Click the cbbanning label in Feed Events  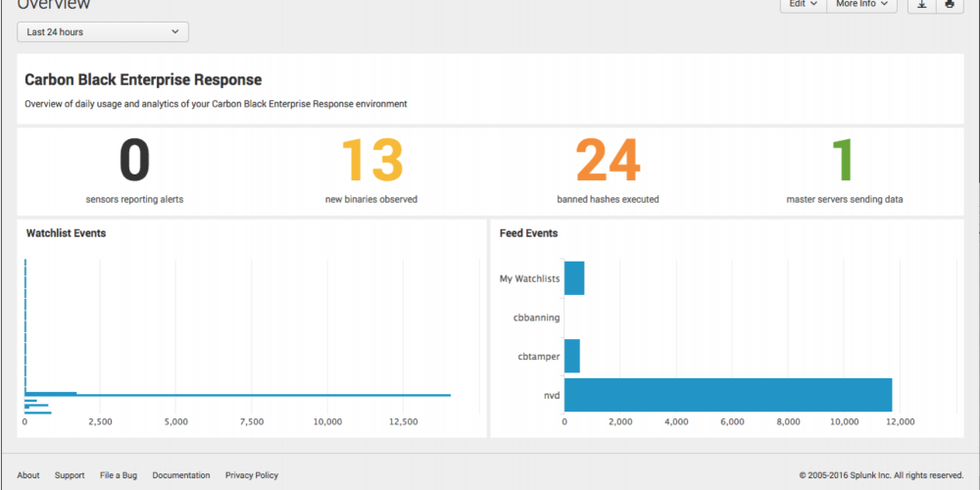pyautogui.click(x=536, y=318)
